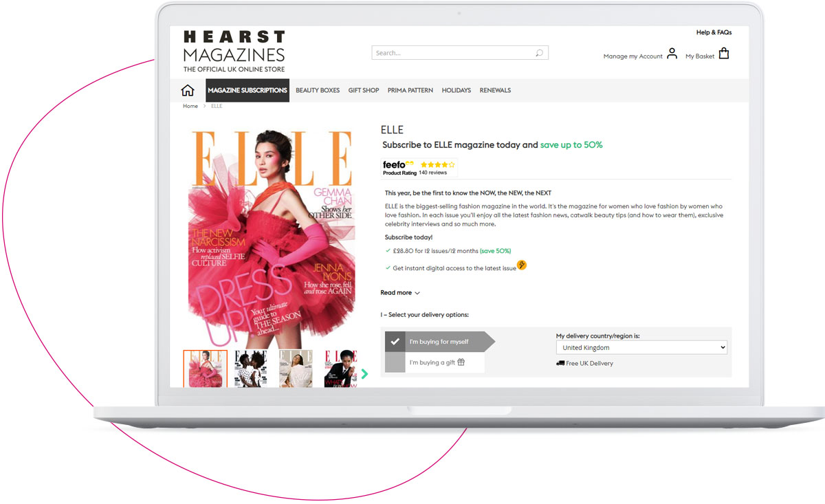825x504 pixels.
Task: Select the second ELLE cover thumbnail
Action: click(x=251, y=369)
